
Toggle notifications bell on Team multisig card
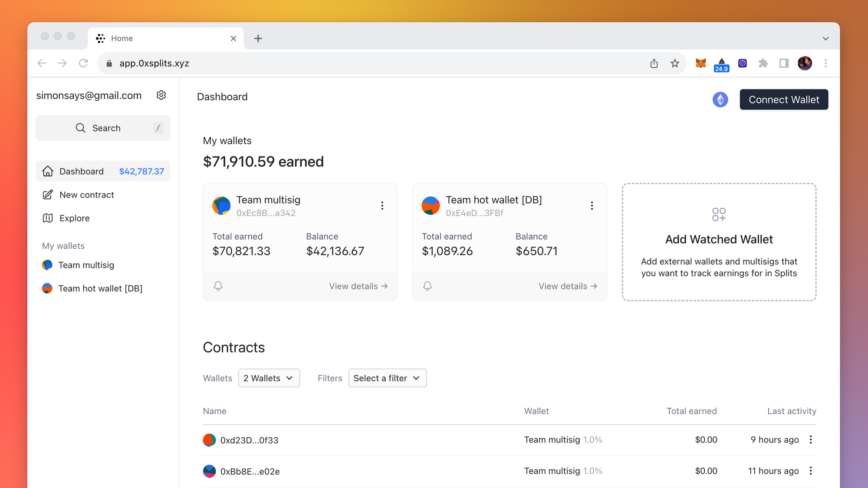[x=218, y=286]
